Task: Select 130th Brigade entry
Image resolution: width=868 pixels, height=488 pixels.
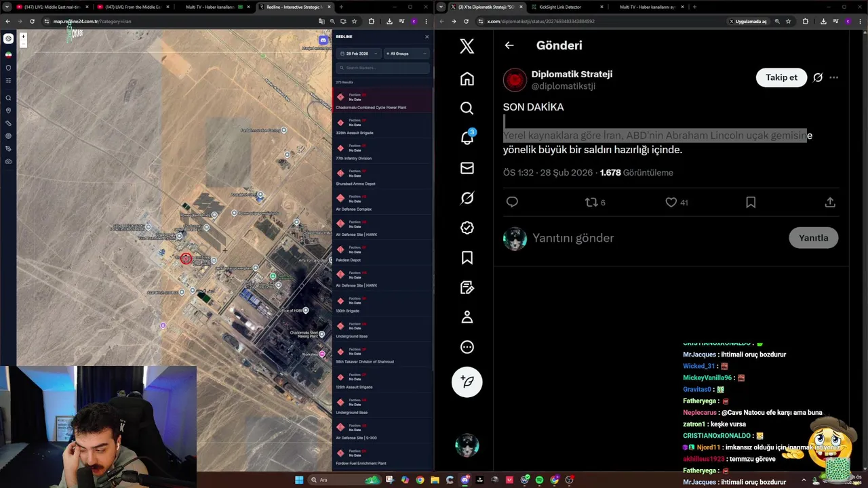Action: (383, 305)
